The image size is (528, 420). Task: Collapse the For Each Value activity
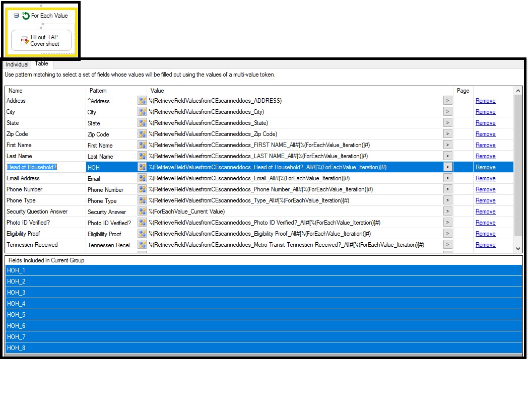pyautogui.click(x=17, y=16)
